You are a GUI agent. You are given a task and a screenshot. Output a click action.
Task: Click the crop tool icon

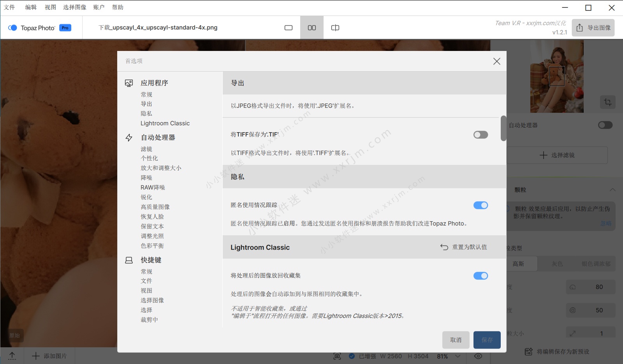607,102
